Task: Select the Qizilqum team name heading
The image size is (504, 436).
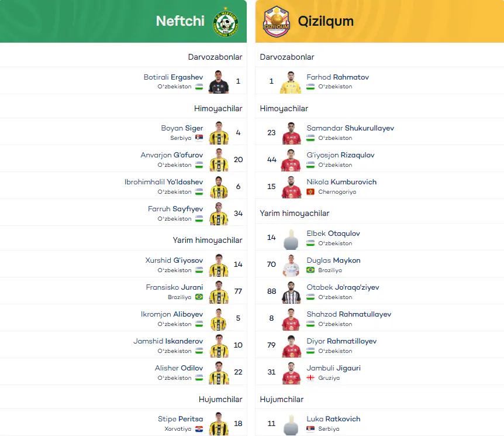Action: click(x=326, y=21)
